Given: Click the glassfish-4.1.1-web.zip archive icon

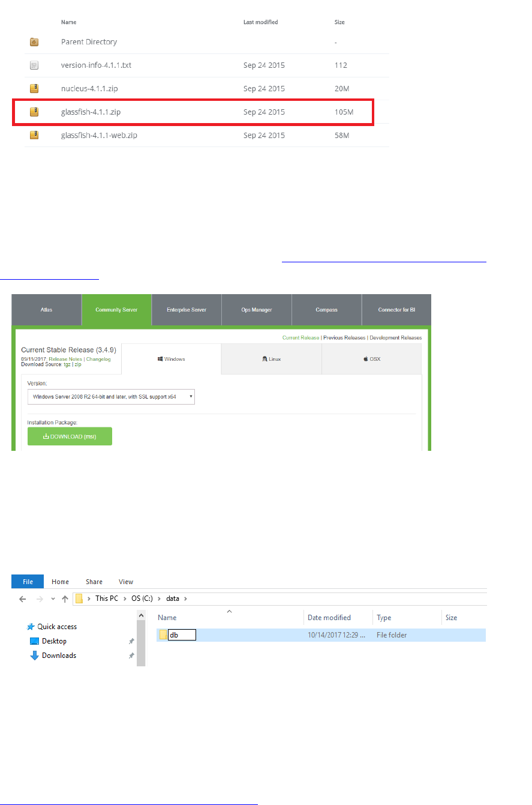Looking at the screenshot, I should click(x=34, y=135).
